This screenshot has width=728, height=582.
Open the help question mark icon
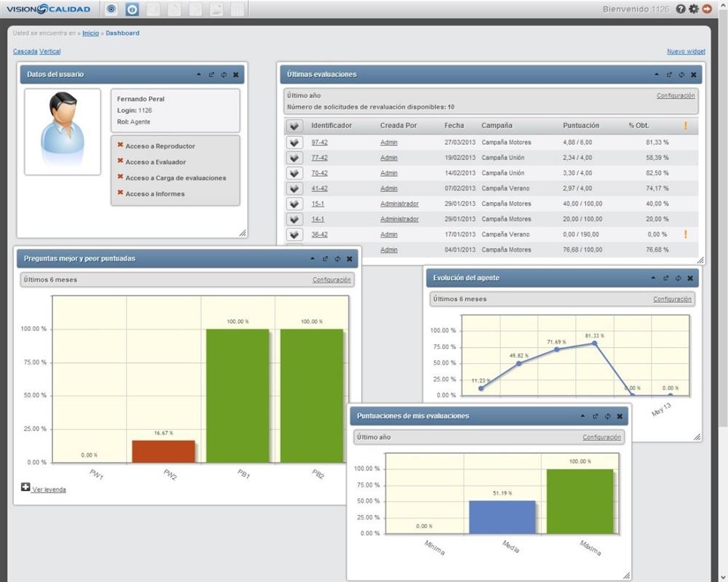tap(680, 9)
